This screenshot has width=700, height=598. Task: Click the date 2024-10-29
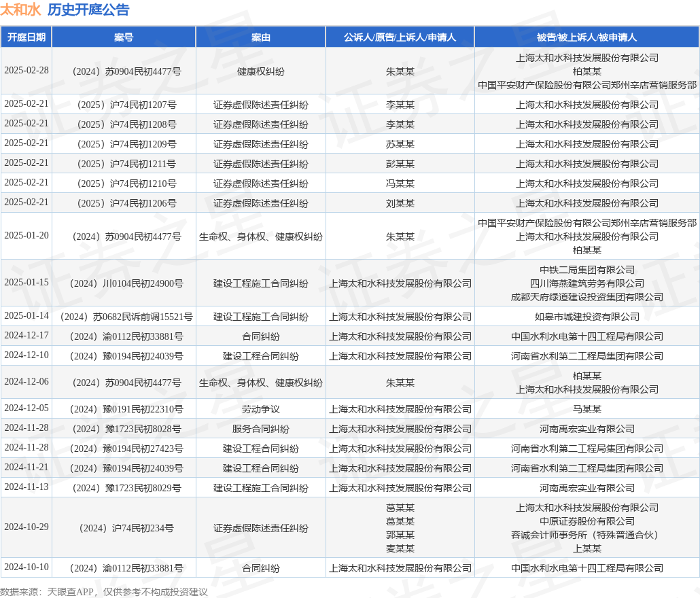pos(27,527)
